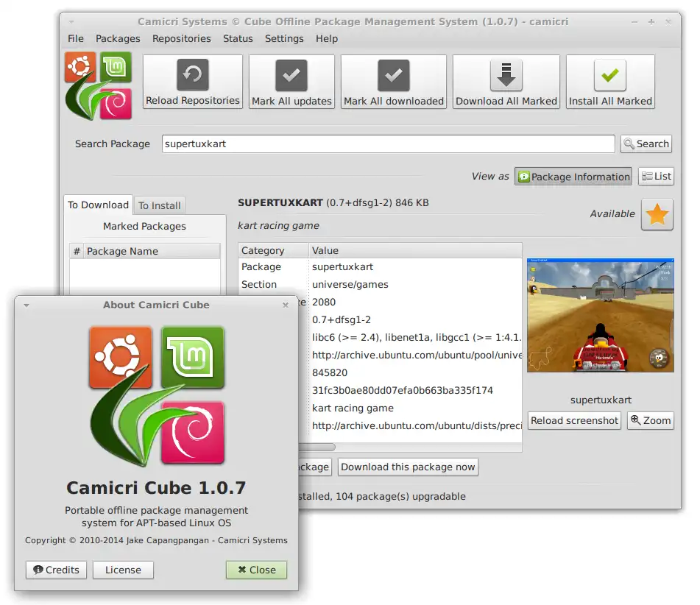
Task: Click the orange star mark button
Action: click(x=657, y=215)
